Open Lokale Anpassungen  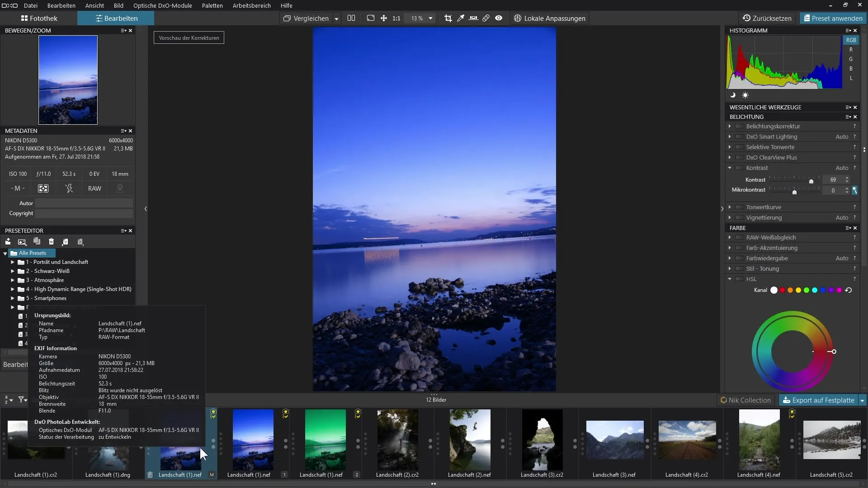pos(550,19)
